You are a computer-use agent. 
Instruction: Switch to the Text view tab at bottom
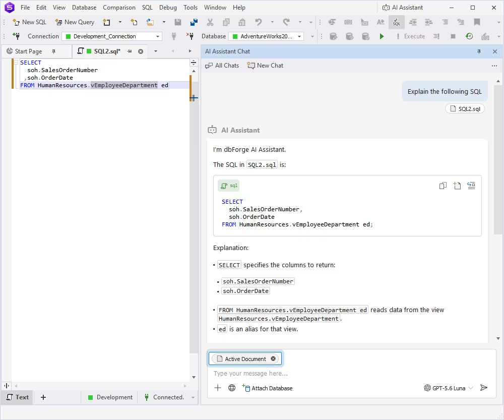tap(18, 397)
